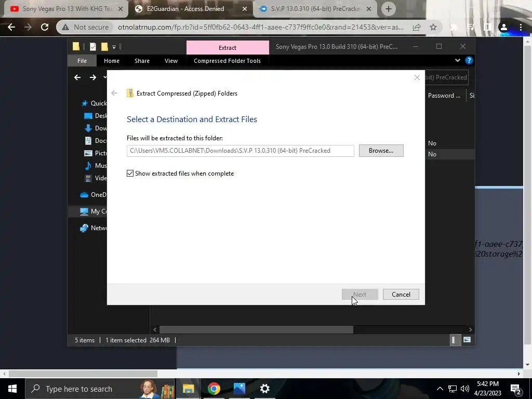This screenshot has width=532, height=399.
Task: Cancel the Extract Compressed Folders dialog
Action: [401, 294]
